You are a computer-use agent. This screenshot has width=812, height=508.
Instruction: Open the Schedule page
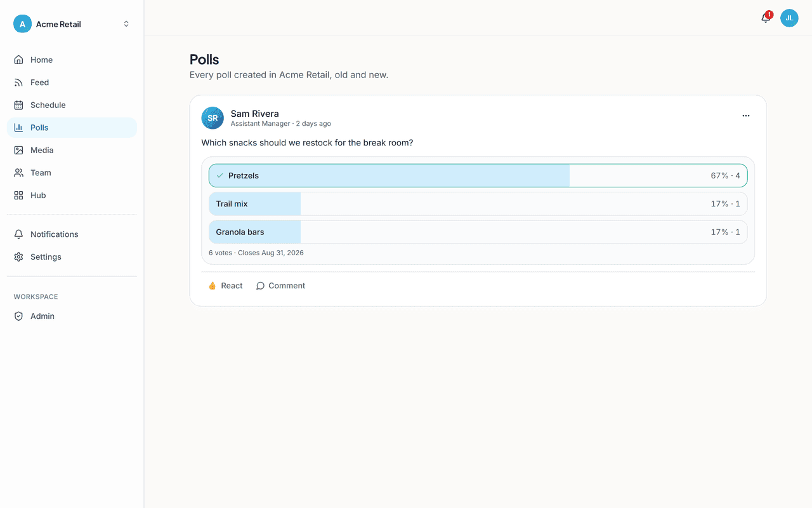point(72,105)
